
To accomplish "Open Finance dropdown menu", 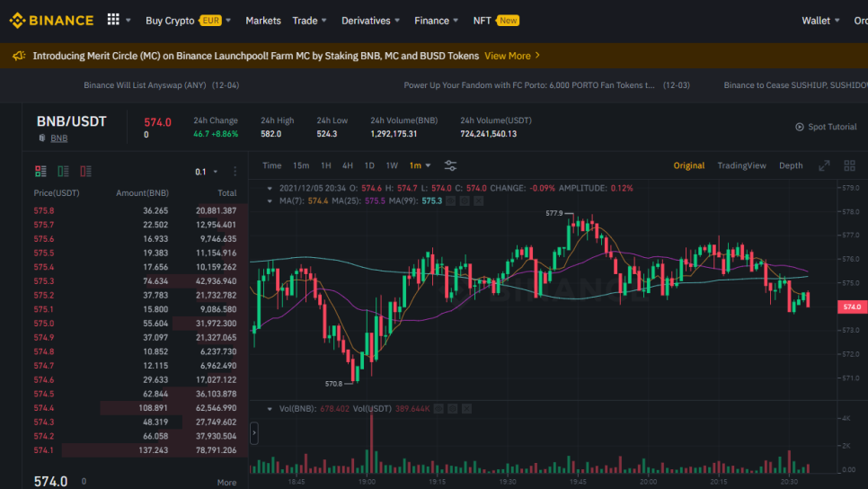I will coord(436,21).
